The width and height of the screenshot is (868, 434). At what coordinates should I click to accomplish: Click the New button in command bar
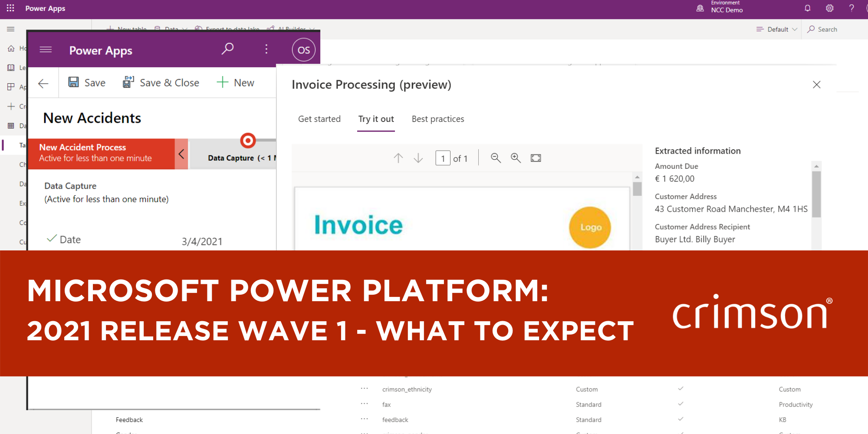coord(236,82)
